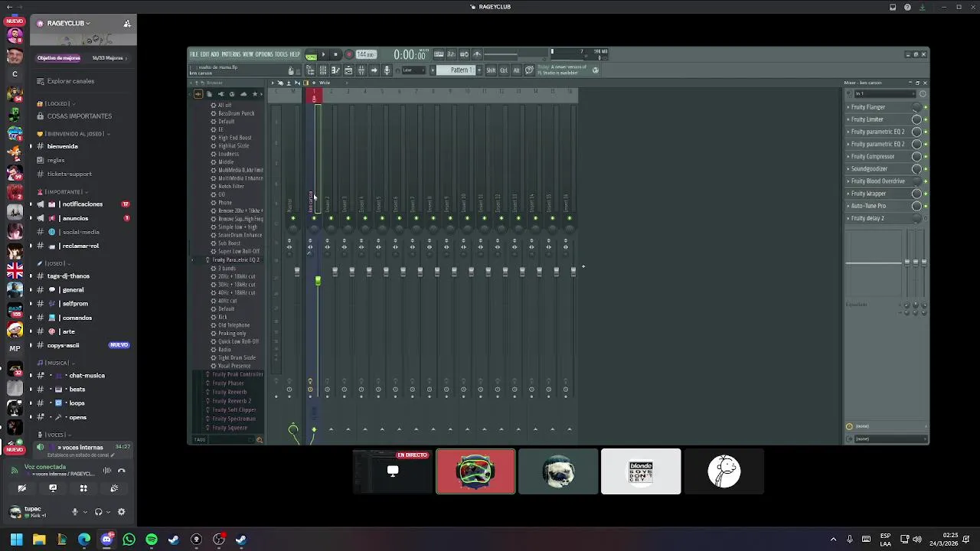
Task: Open the notificaciones channel
Action: 84,204
